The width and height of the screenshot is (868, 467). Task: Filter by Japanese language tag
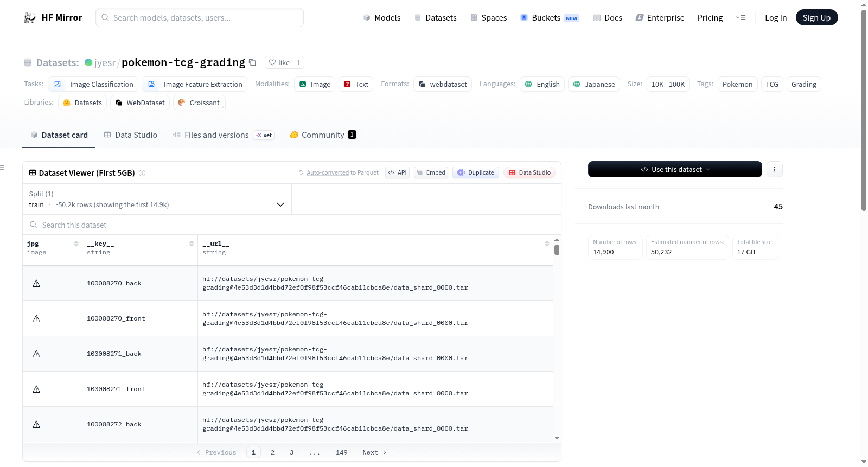point(594,84)
